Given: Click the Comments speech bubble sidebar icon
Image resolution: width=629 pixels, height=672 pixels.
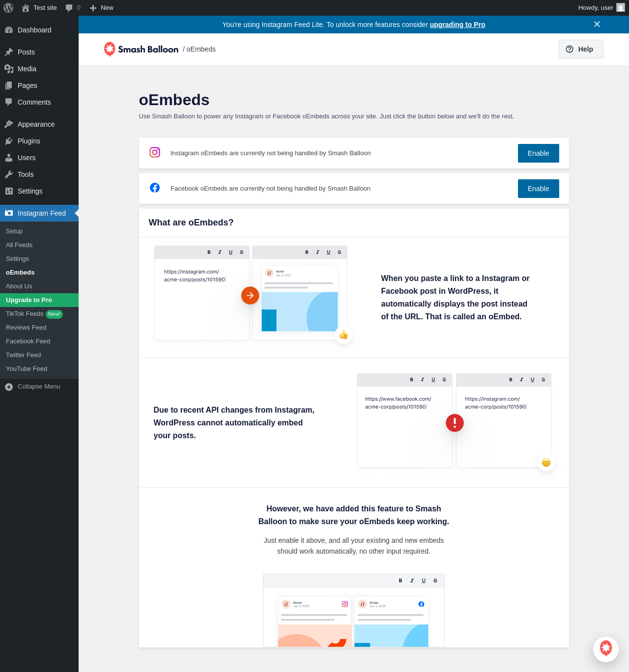Looking at the screenshot, I should pos(9,102).
